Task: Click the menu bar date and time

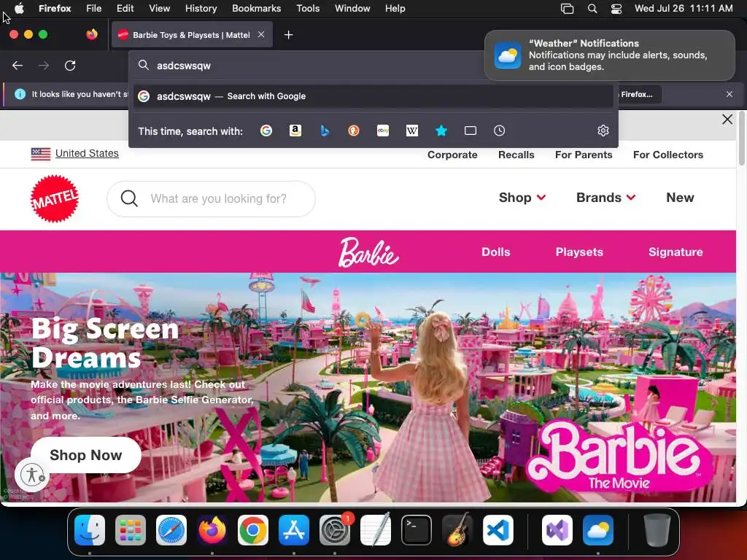Action: coord(684,9)
